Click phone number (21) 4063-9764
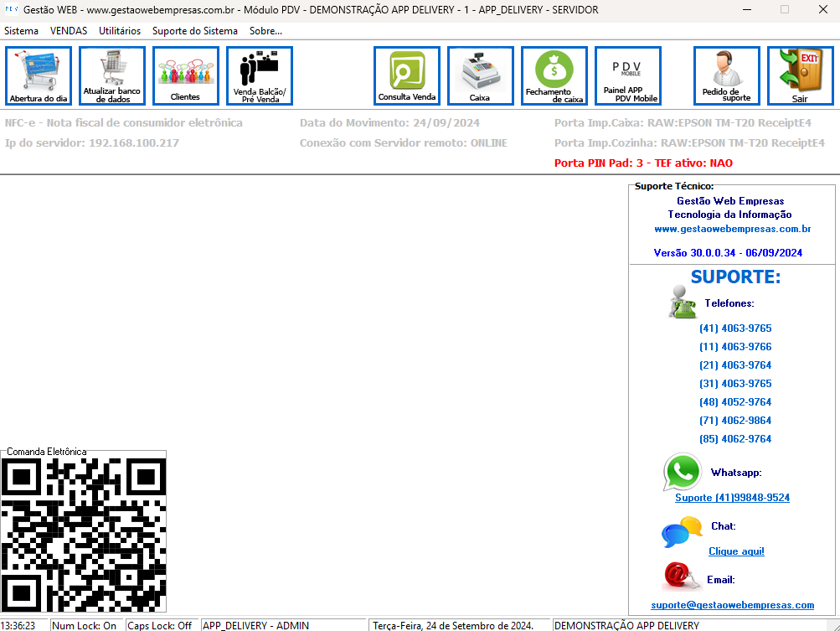This screenshot has width=840, height=631. (x=735, y=365)
